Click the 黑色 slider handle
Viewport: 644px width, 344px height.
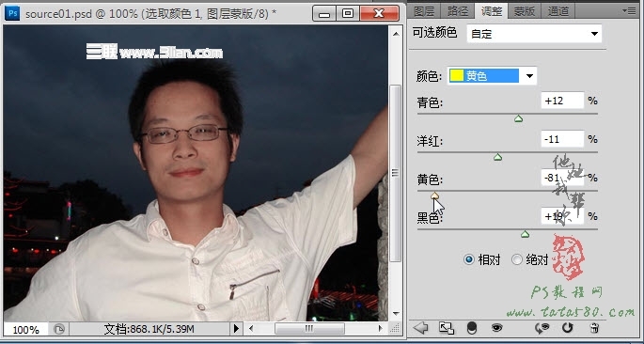click(525, 234)
